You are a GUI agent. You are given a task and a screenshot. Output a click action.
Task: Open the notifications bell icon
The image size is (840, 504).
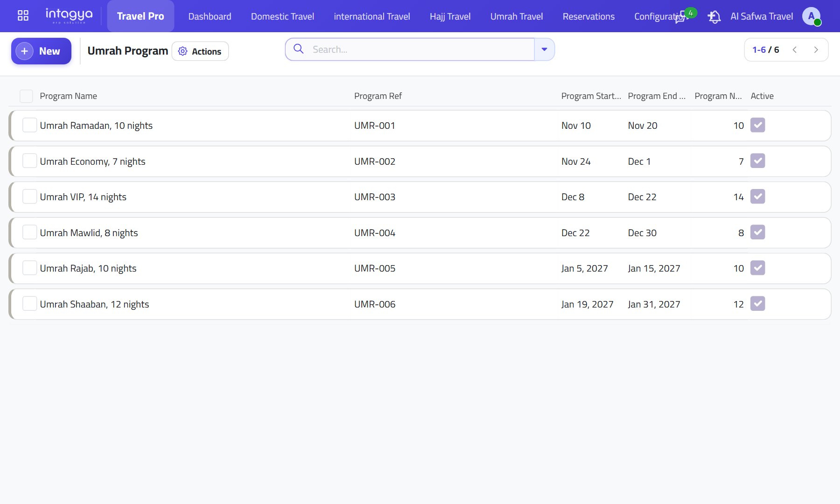coord(714,17)
